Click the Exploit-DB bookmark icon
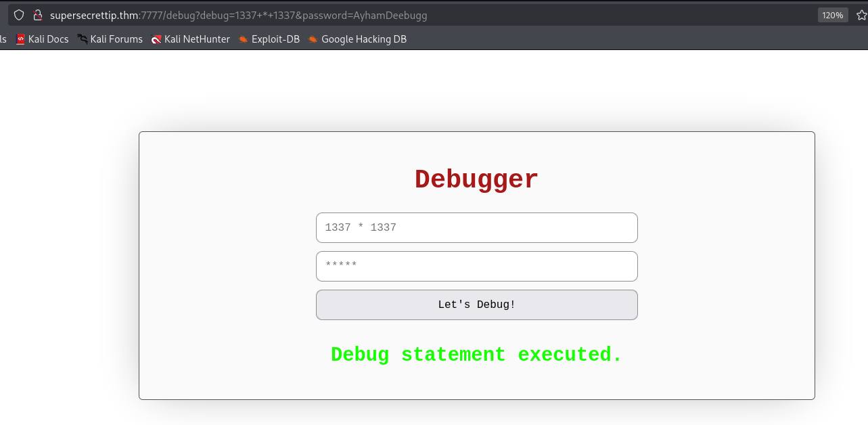Image resolution: width=868 pixels, height=425 pixels. coord(242,39)
